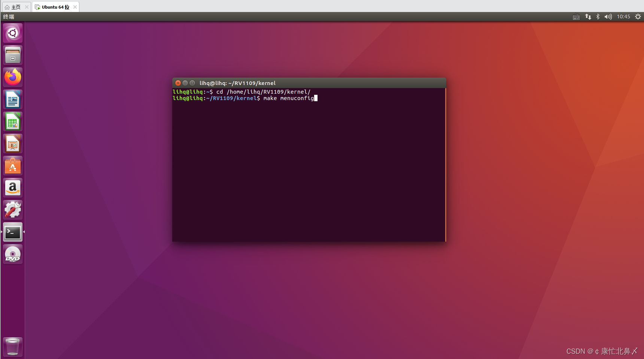Screen dimensions: 644x359
Task: Close the terminal window
Action: tap(178, 83)
